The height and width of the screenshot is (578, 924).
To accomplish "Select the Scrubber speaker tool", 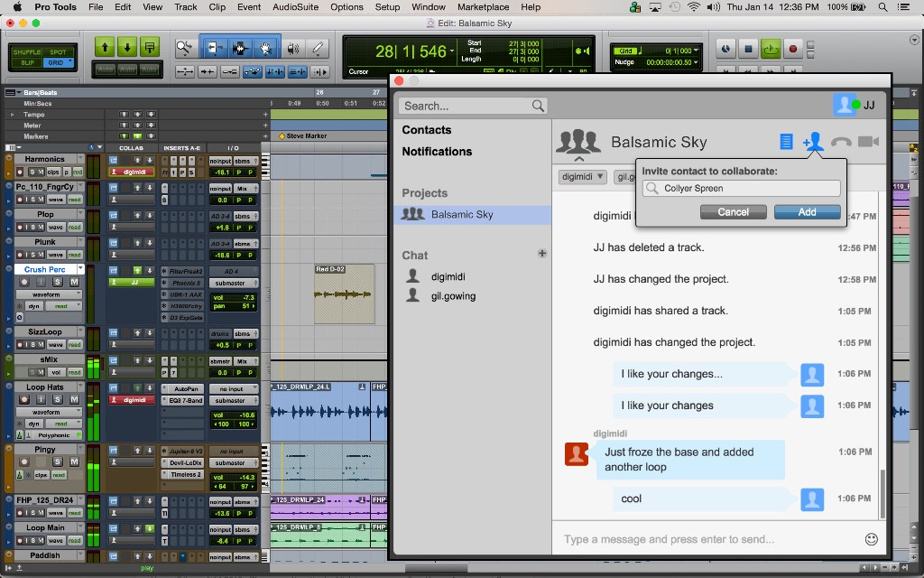I will (293, 49).
